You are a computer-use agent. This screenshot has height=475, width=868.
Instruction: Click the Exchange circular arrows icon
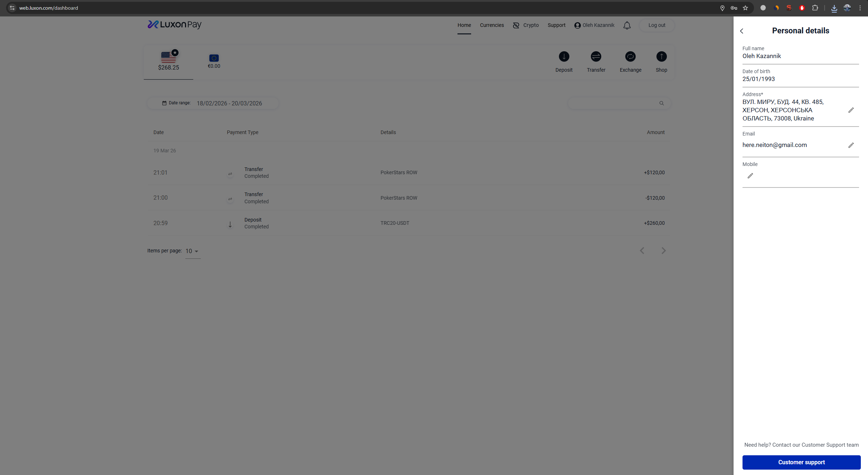pyautogui.click(x=630, y=57)
